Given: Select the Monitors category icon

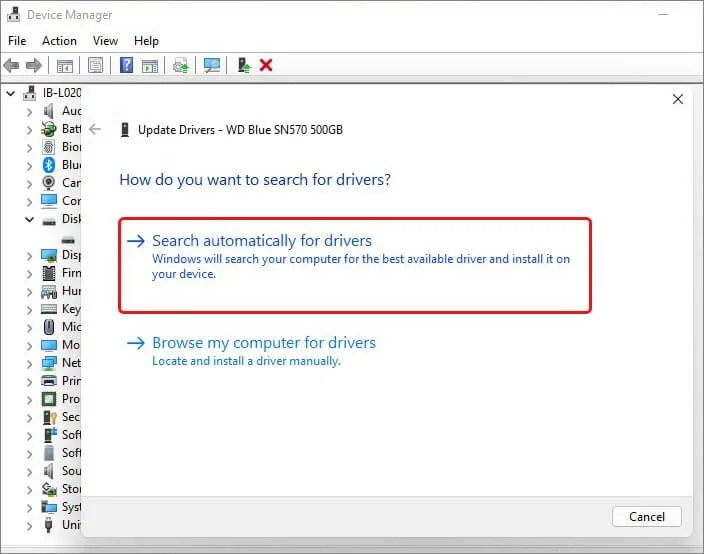Looking at the screenshot, I should tap(48, 345).
